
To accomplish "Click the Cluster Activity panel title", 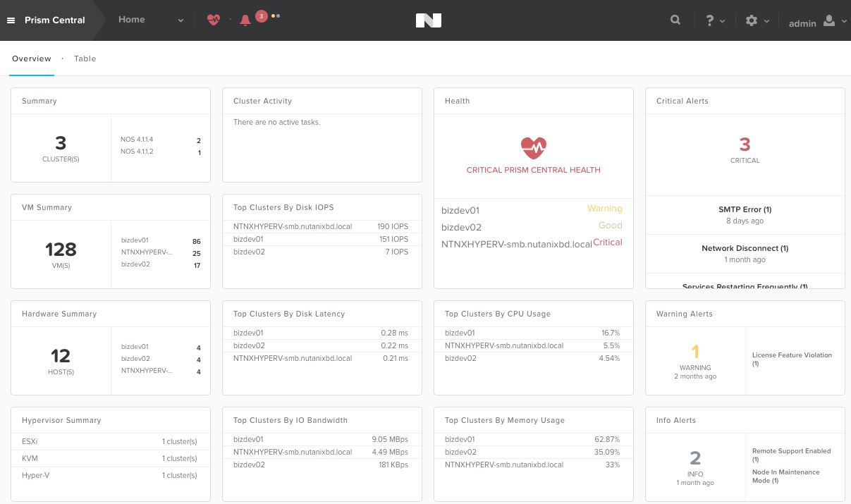I will (x=262, y=101).
